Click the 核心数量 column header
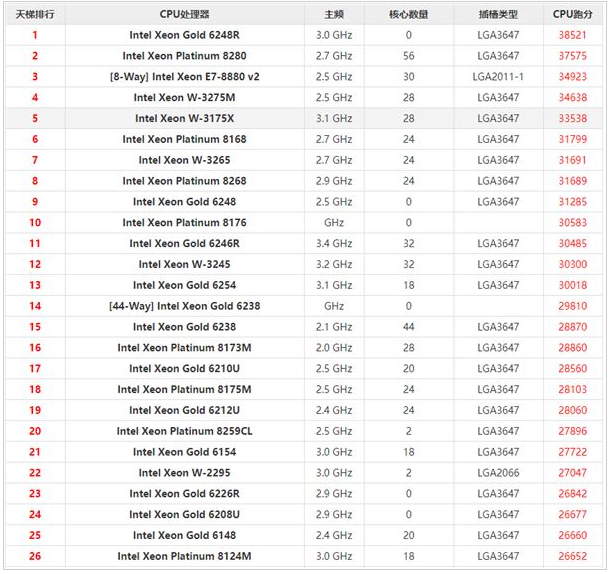 tap(408, 14)
